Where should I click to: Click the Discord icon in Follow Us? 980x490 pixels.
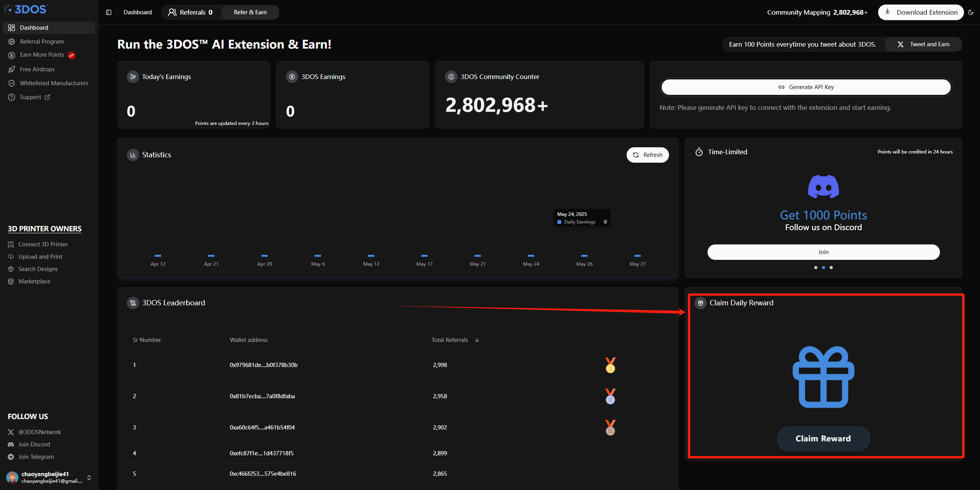click(11, 445)
